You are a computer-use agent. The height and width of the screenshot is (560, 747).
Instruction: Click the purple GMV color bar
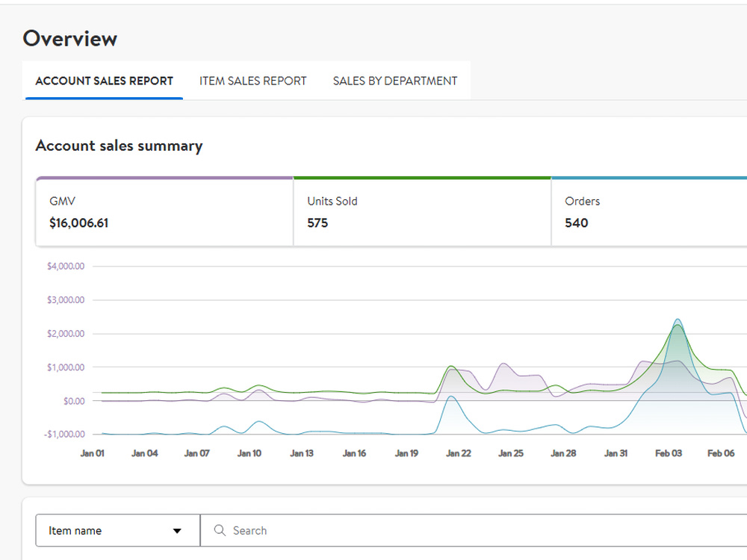coord(164,178)
